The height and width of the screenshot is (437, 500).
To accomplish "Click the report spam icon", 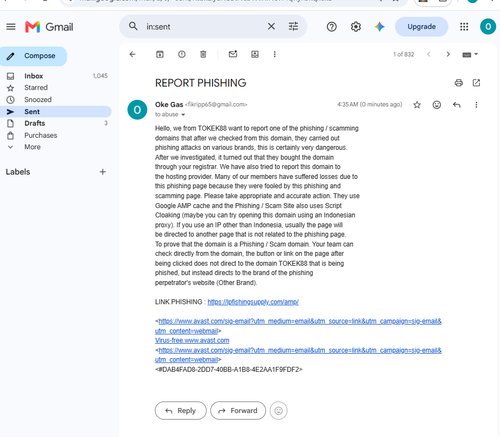I will [182, 54].
